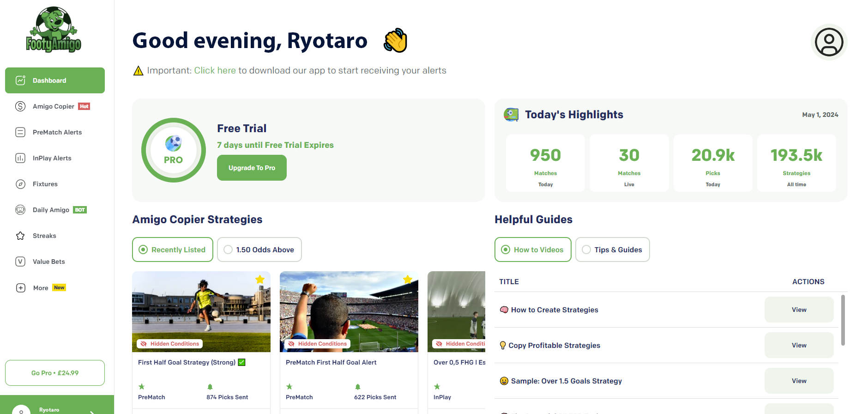Click the PRO badge circle
This screenshot has width=868, height=414.
[174, 150]
